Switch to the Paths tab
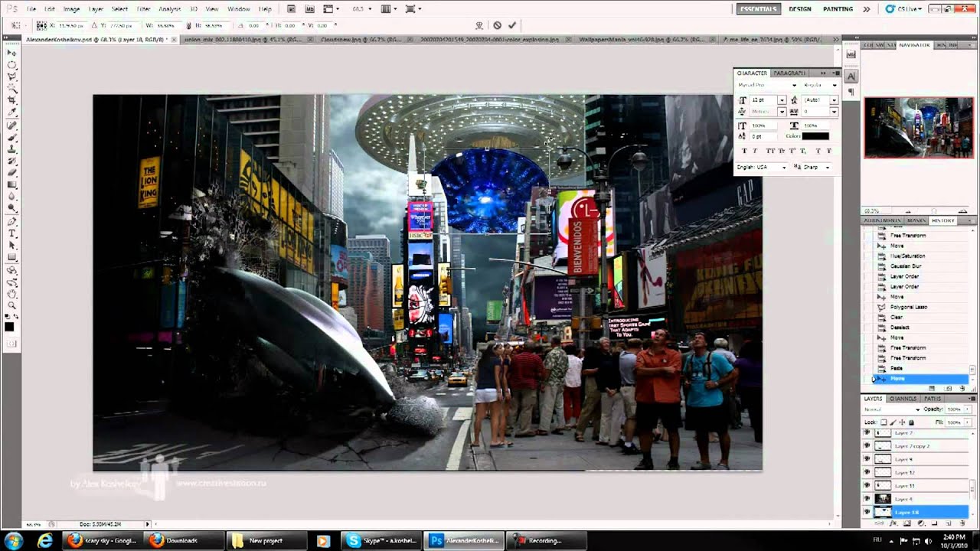This screenshot has height=551, width=980. point(933,399)
